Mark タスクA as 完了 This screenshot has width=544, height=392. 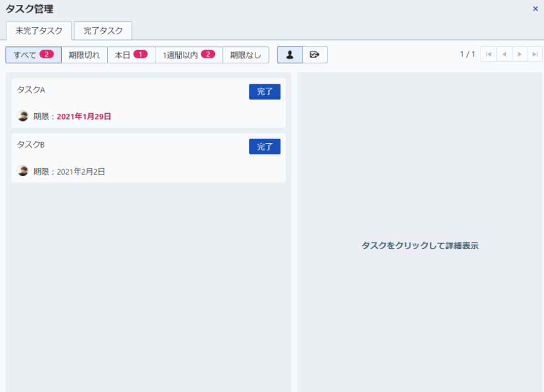(x=265, y=92)
